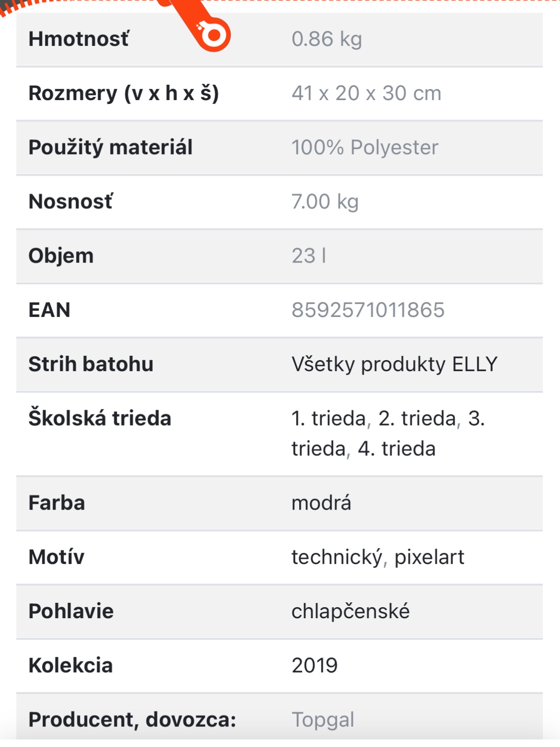Click the Školská trieda row label
560x747 pixels.
pyautogui.click(x=100, y=419)
